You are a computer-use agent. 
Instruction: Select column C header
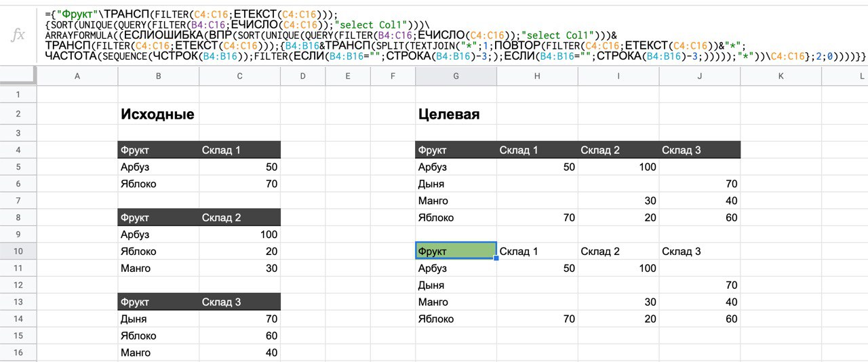point(239,77)
